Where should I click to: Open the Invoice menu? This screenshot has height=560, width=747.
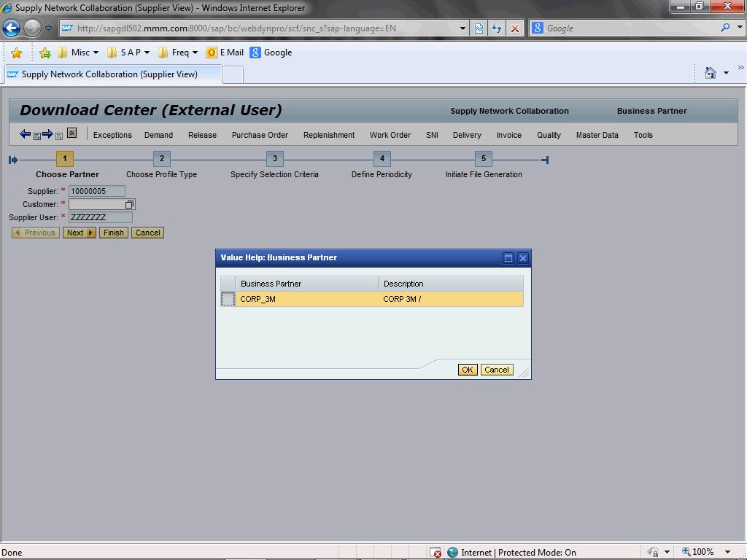508,135
